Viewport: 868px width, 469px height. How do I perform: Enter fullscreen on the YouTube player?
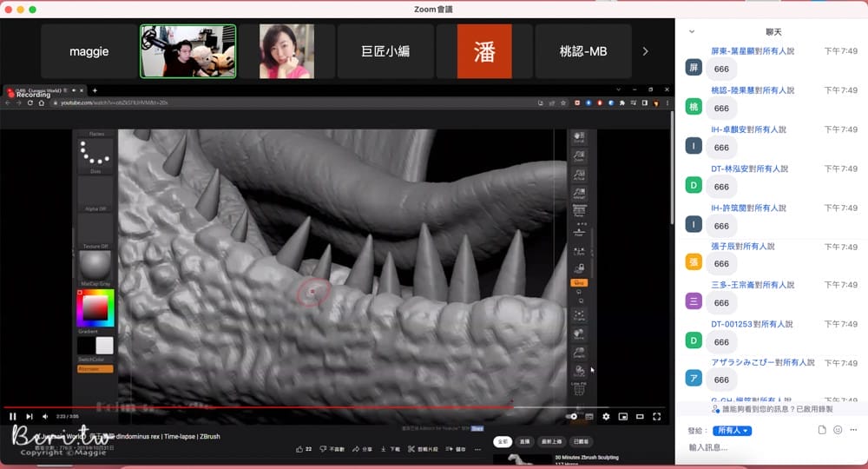(x=656, y=416)
